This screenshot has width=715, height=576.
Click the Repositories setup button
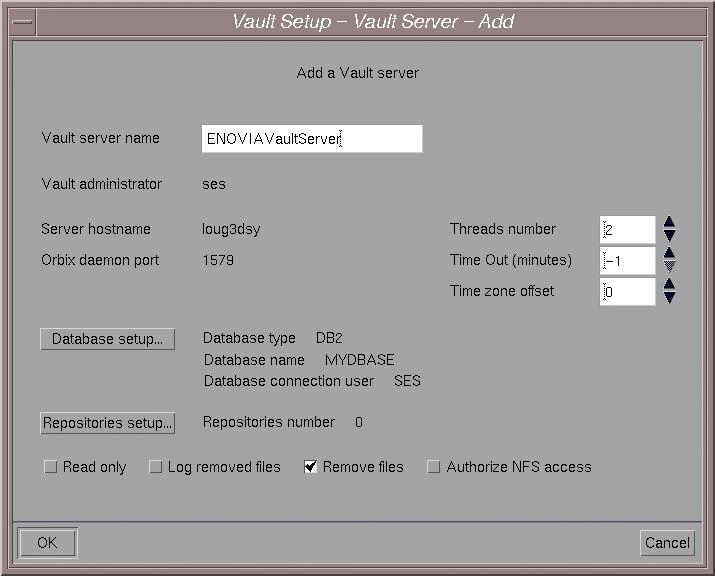[108, 423]
